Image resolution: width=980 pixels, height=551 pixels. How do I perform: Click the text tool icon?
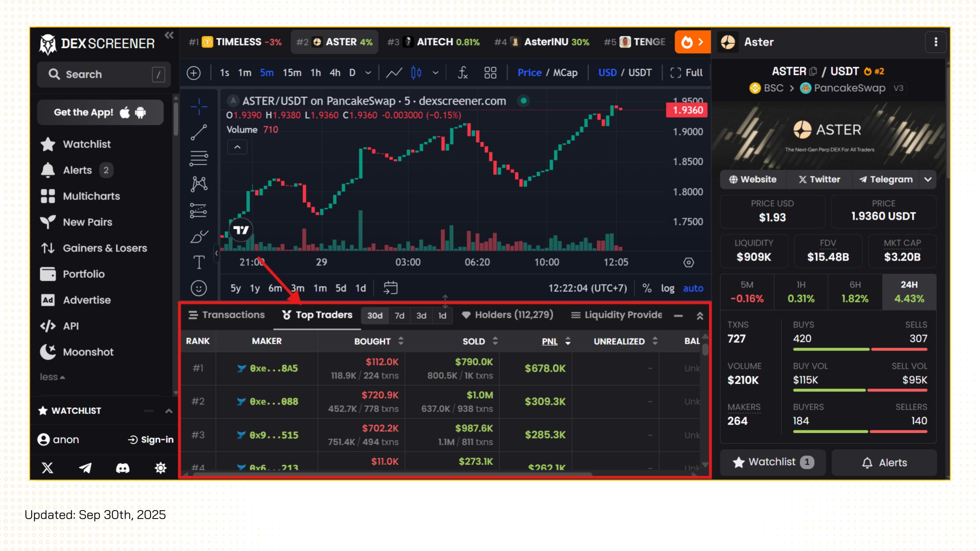(x=199, y=262)
